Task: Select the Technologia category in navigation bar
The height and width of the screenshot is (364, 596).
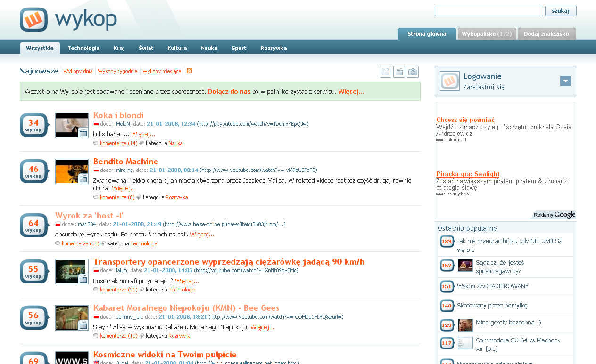Action: click(x=83, y=48)
